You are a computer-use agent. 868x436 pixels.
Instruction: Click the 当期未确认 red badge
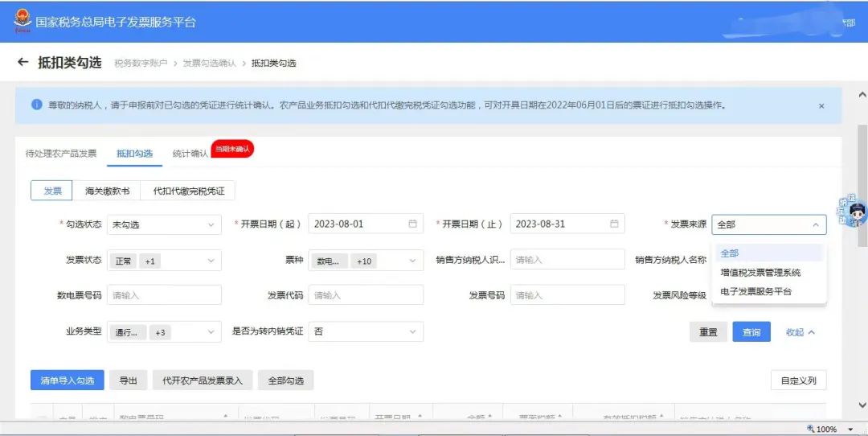tap(232, 149)
